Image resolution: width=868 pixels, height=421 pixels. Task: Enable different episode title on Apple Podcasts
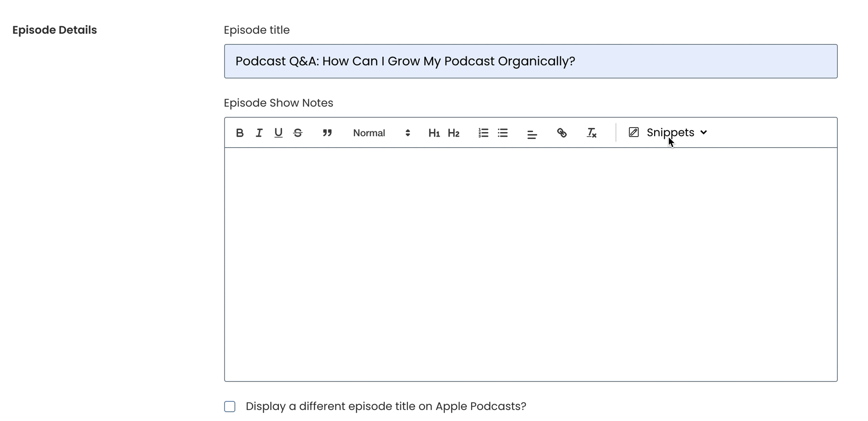point(230,406)
